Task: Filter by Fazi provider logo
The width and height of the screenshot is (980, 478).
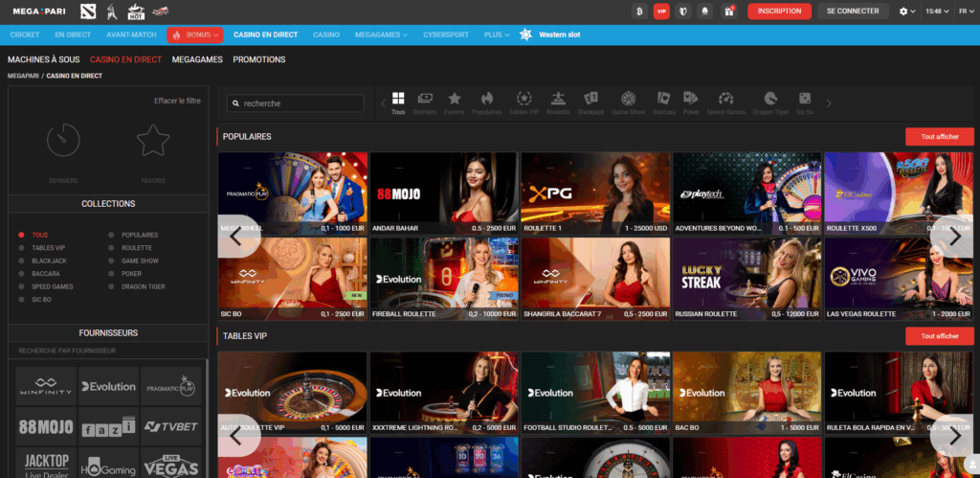Action: click(109, 426)
